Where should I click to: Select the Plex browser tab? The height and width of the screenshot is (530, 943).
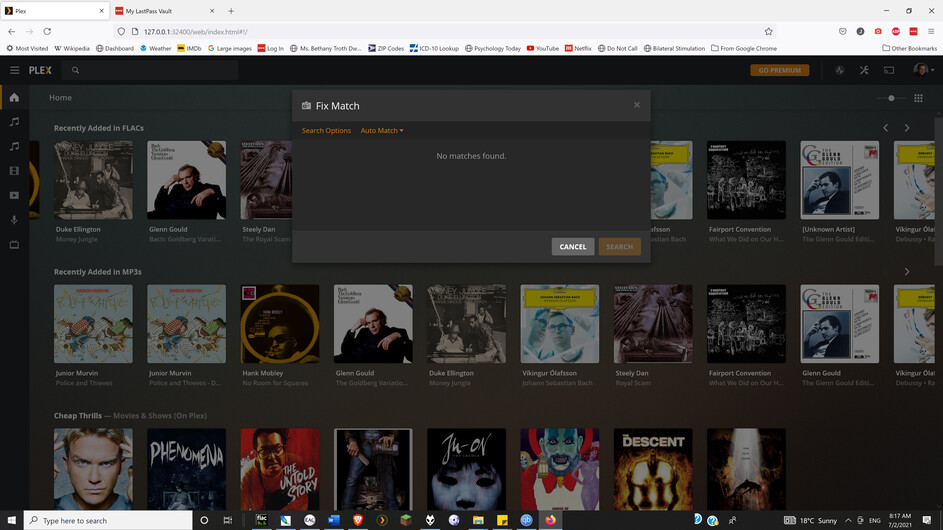click(x=54, y=11)
